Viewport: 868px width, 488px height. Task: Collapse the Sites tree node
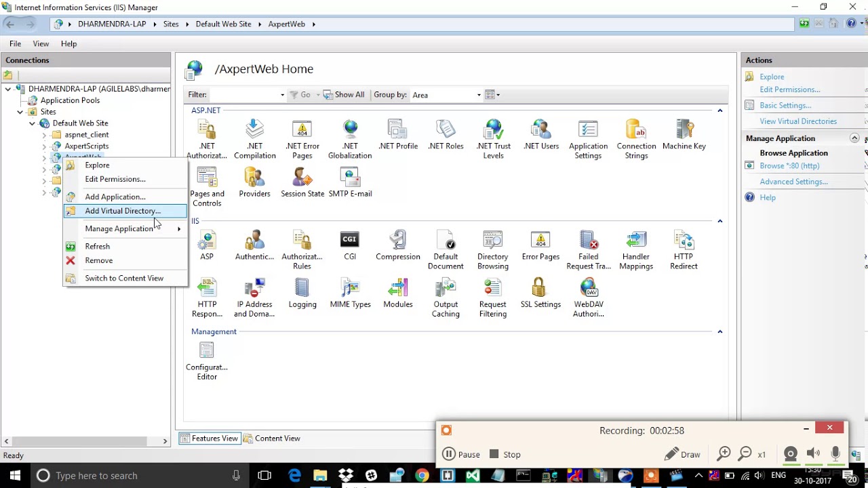pyautogui.click(x=20, y=112)
